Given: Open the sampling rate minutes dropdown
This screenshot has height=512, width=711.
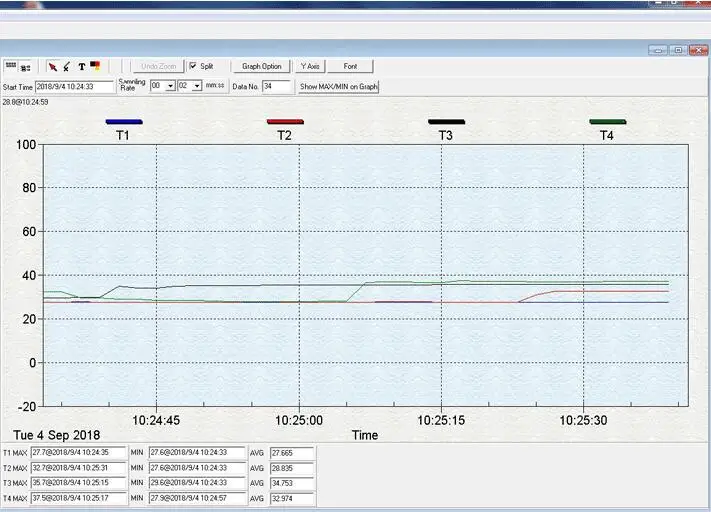Looking at the screenshot, I should (x=170, y=86).
